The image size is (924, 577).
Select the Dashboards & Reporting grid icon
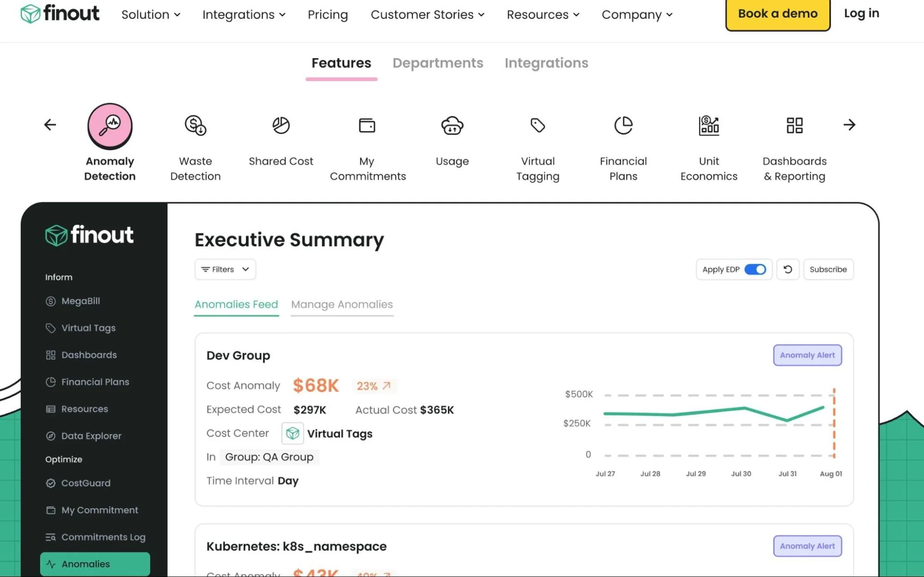point(795,126)
